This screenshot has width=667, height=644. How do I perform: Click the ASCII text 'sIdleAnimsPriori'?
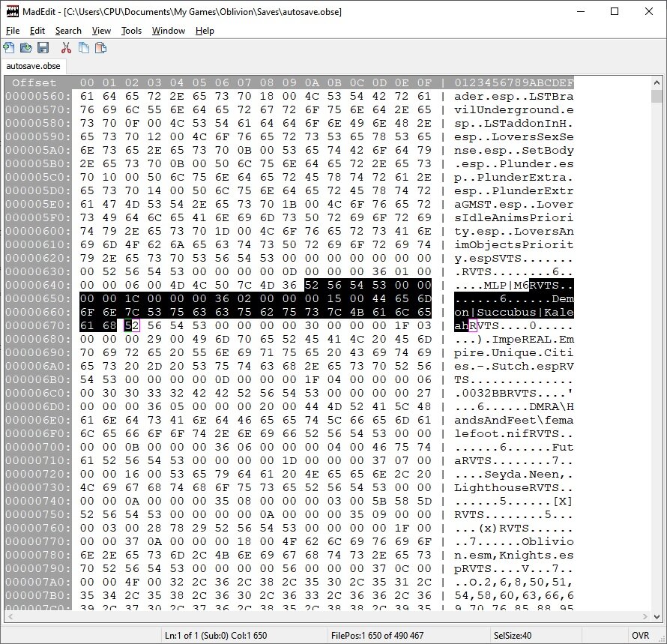click(514, 217)
